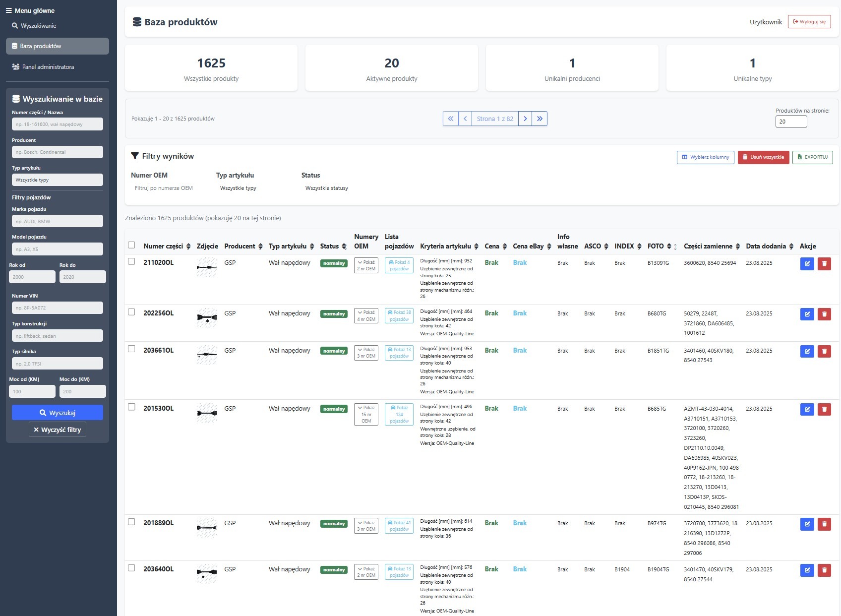Select the row checkbox for 203661OL
This screenshot has height=616, width=841.
(131, 349)
